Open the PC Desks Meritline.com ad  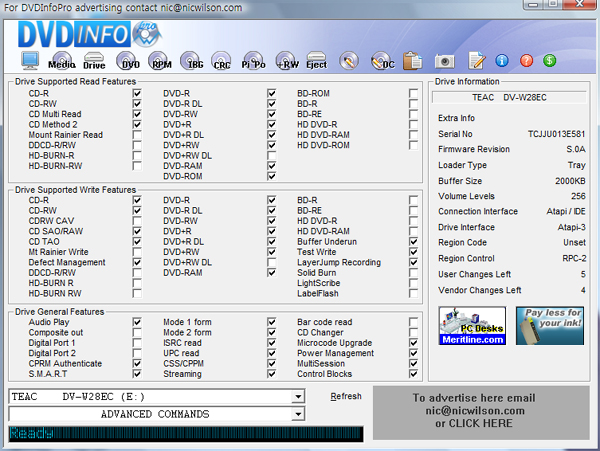click(472, 326)
